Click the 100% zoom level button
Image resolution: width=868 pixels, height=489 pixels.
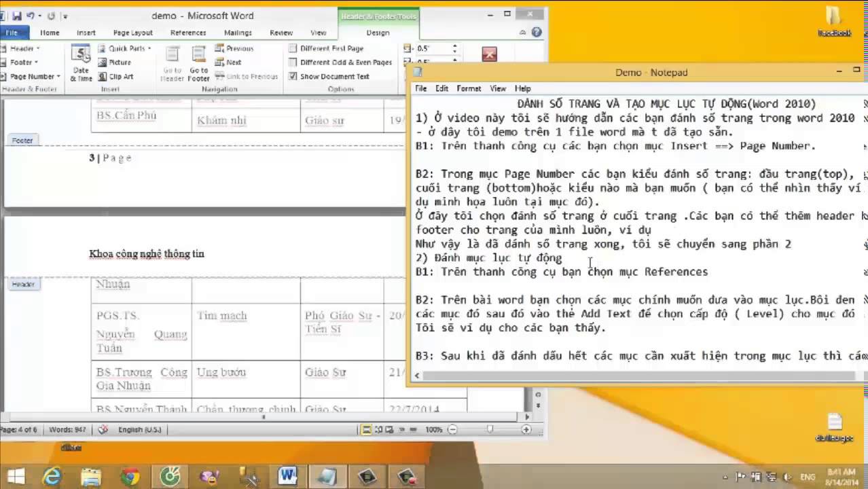click(x=433, y=429)
